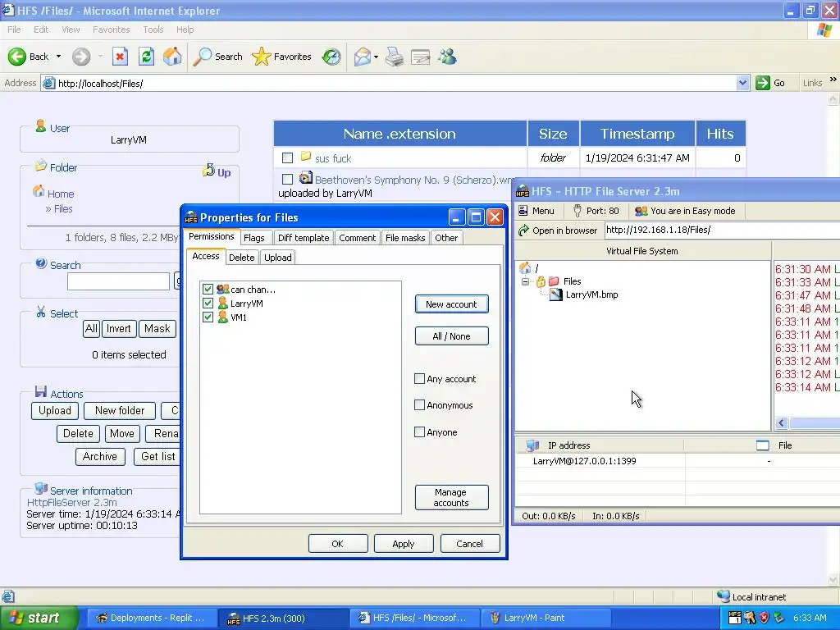Screen dimensions: 840x630
Task: Enable the Any account checkbox
Action: 419,379
